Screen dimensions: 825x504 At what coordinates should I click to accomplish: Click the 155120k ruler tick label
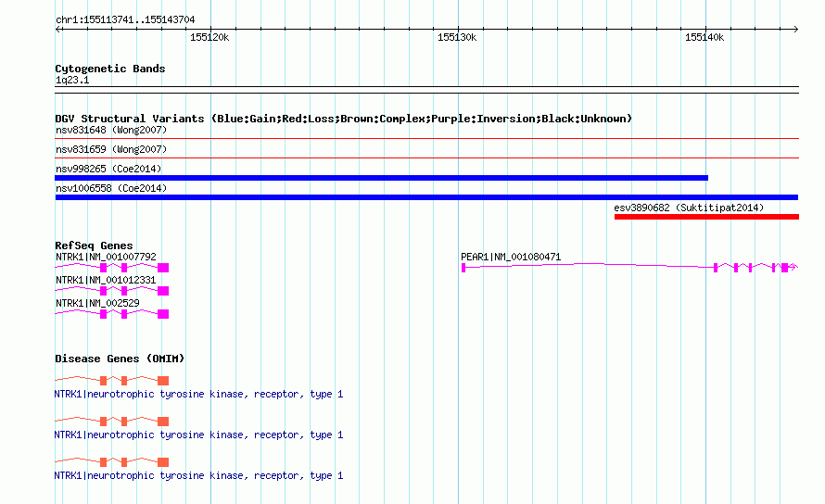click(209, 37)
